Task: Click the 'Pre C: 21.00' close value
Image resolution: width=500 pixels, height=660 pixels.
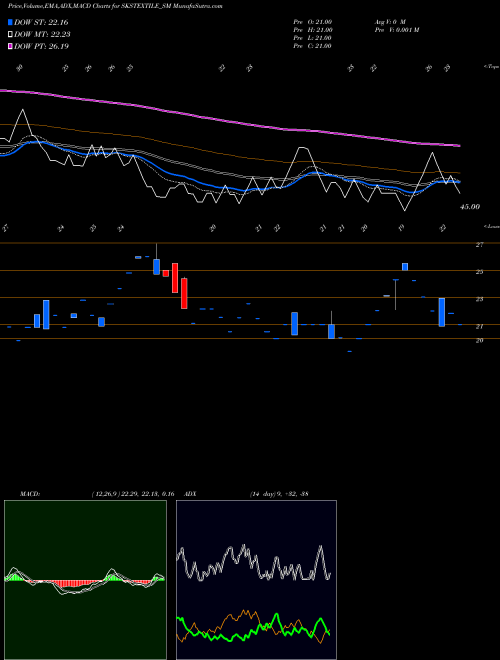Action: tap(312, 46)
